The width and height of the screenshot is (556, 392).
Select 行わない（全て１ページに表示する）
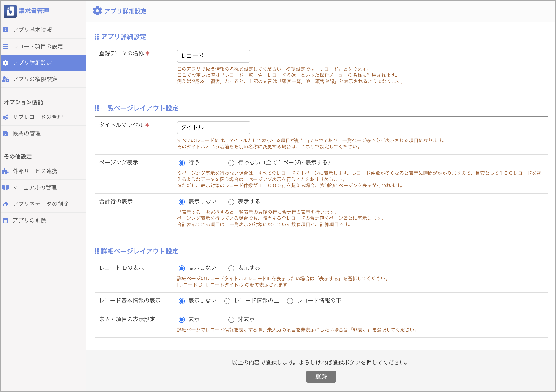pyautogui.click(x=231, y=163)
